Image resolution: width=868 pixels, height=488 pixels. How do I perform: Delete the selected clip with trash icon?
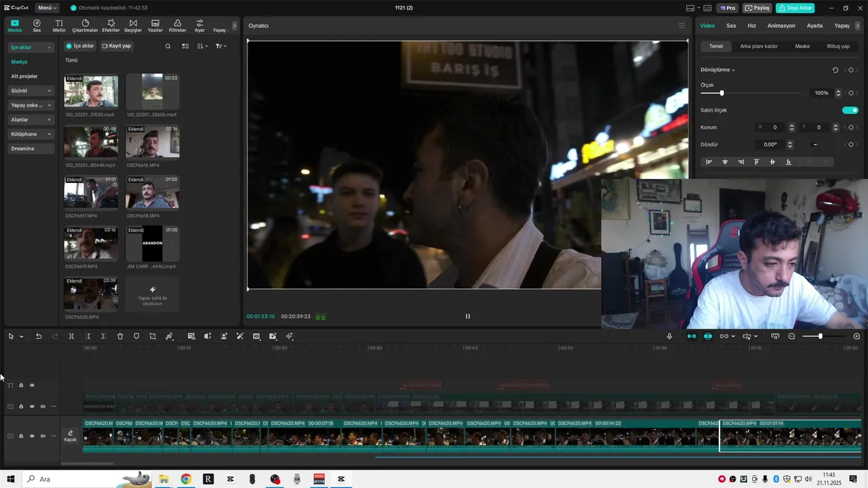[120, 336]
